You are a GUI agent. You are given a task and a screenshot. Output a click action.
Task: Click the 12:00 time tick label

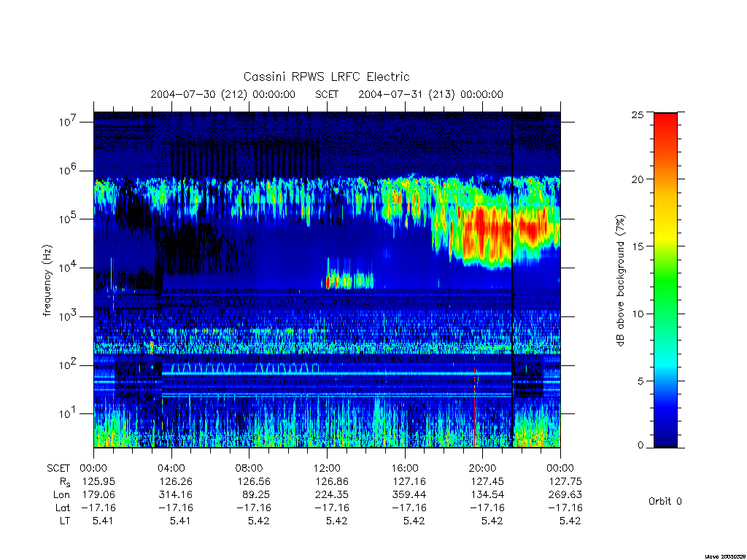coord(327,468)
